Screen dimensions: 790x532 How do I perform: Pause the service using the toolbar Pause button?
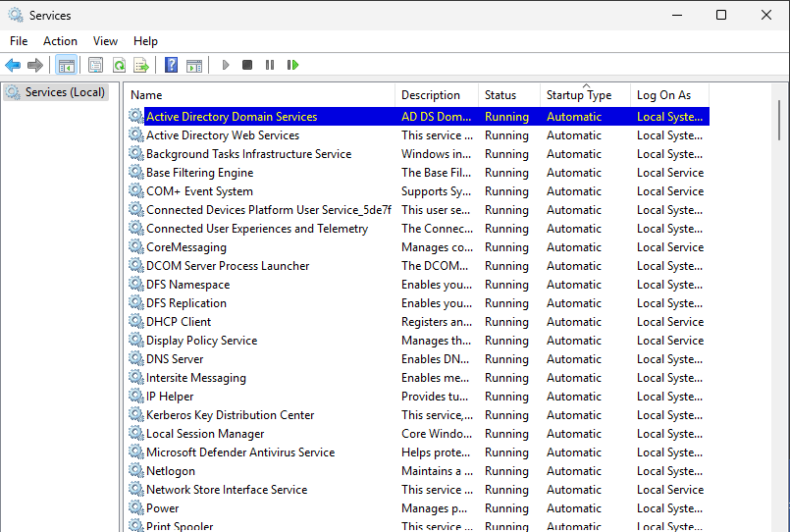[270, 65]
